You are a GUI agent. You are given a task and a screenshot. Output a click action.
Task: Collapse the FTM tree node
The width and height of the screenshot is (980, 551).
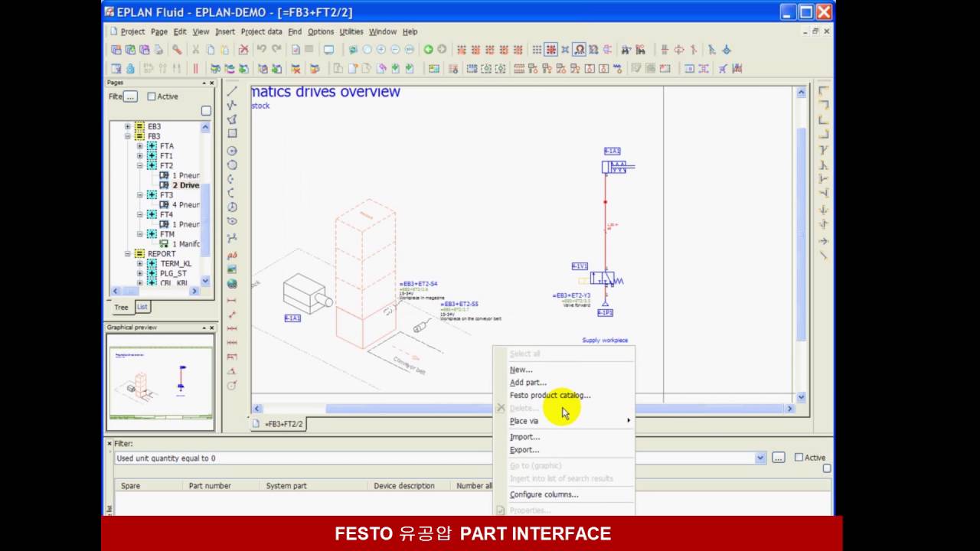click(140, 234)
